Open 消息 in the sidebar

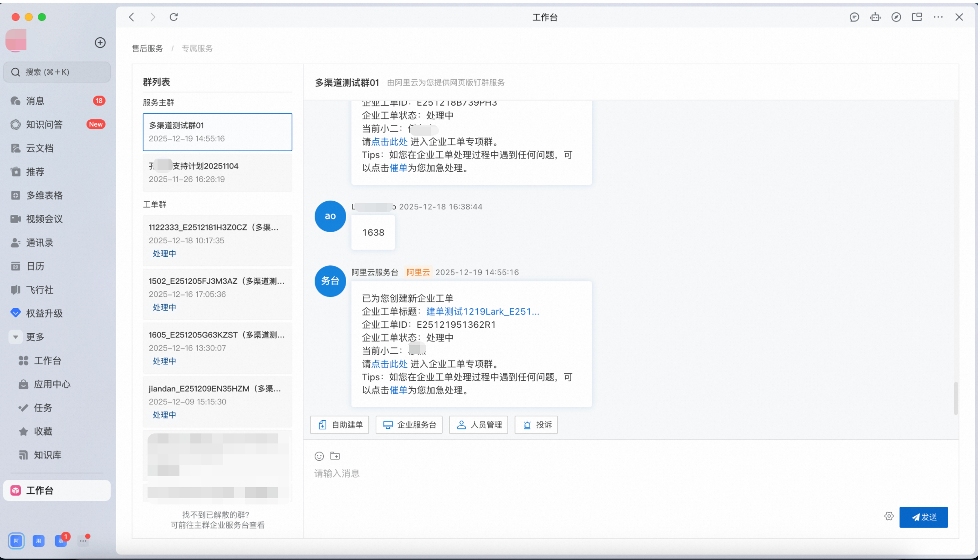(36, 101)
